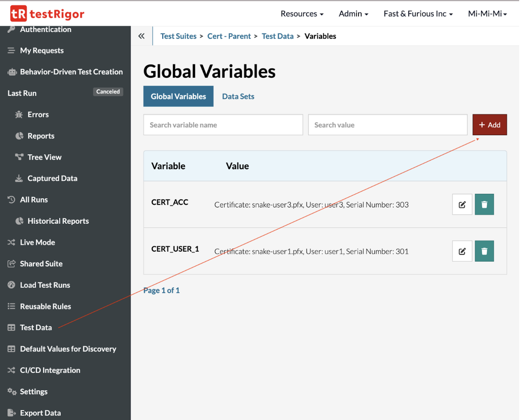Open the Mi-Mi-Mi user menu
520x420 pixels.
tap(487, 14)
